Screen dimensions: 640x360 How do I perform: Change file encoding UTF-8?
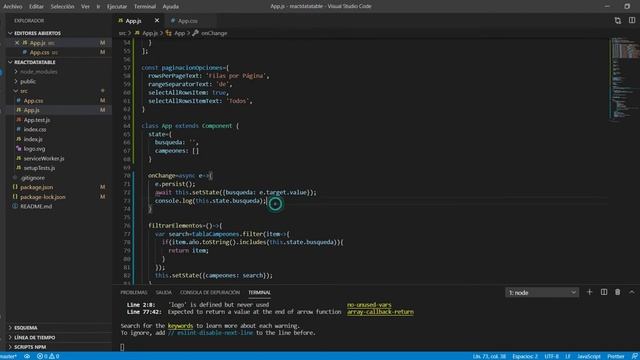(551, 356)
